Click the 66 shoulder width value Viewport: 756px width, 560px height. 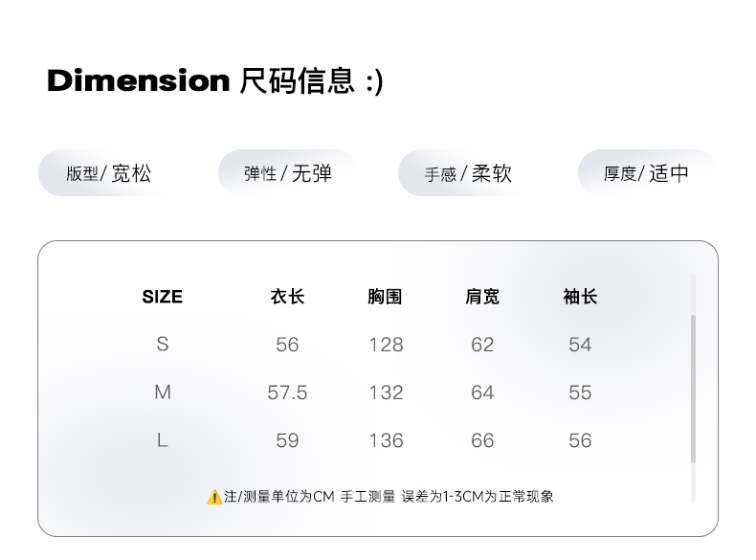[482, 440]
